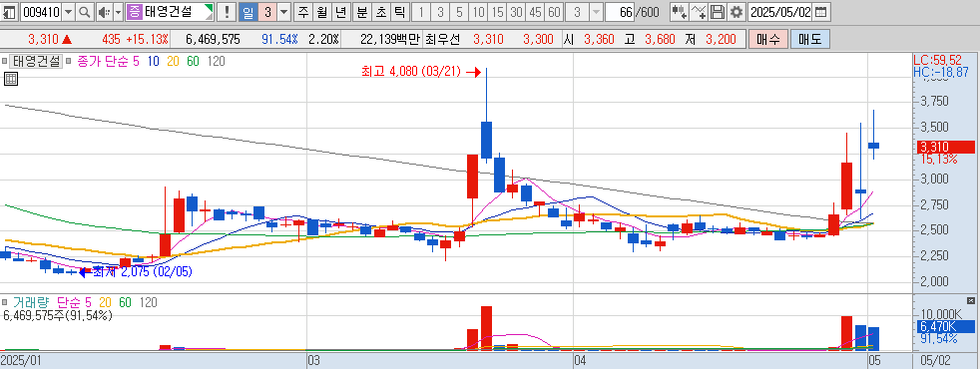Image resolution: width=980 pixels, height=369 pixels.
Task: Open chart settings gear icon
Action: click(x=737, y=11)
